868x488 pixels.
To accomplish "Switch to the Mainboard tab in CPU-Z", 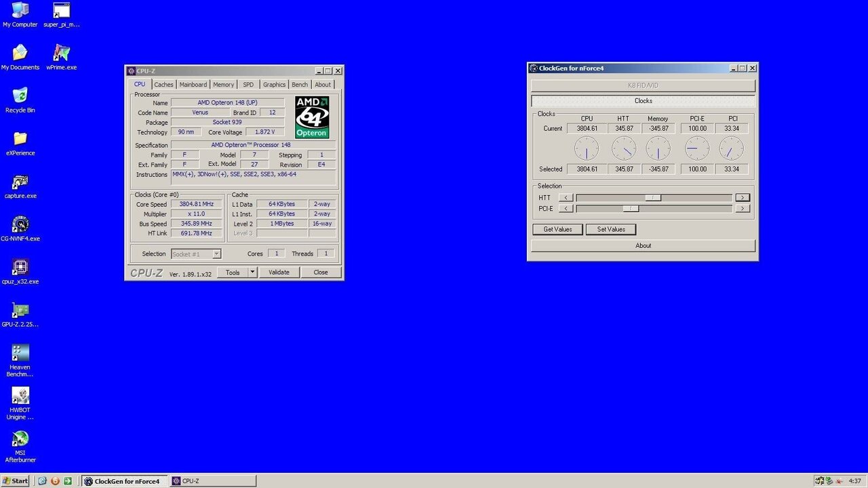I will click(193, 85).
